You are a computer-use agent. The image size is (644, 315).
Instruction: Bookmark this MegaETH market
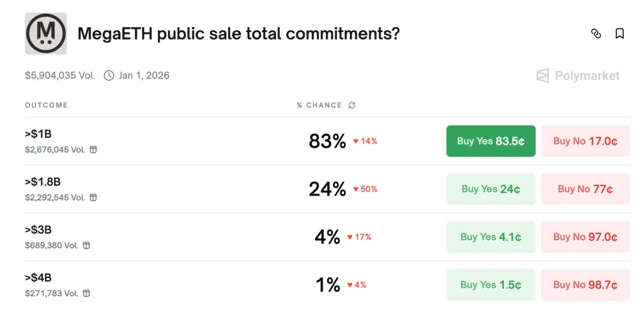(x=619, y=34)
